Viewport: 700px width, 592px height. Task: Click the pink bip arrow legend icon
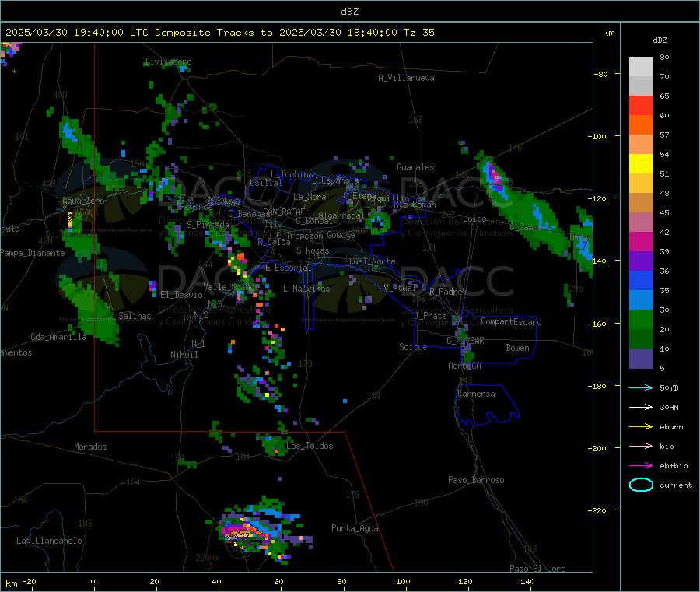click(x=641, y=446)
